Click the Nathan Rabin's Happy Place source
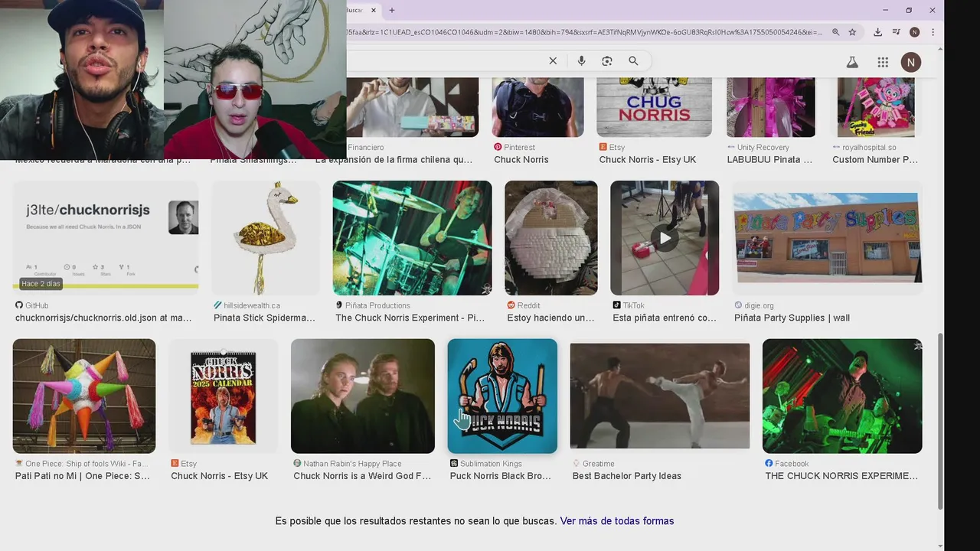Viewport: 980px width, 551px height. (347, 464)
